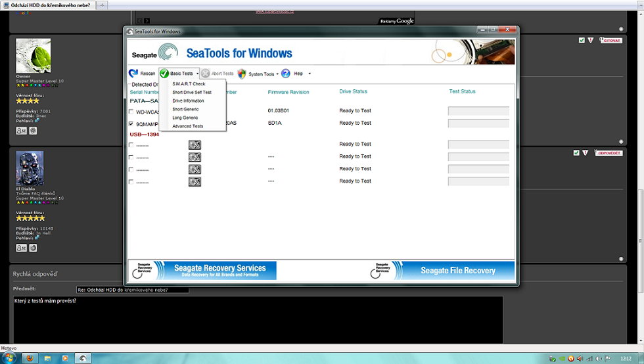Click inside the quick reply text area
The image size is (644, 364).
tap(258, 319)
